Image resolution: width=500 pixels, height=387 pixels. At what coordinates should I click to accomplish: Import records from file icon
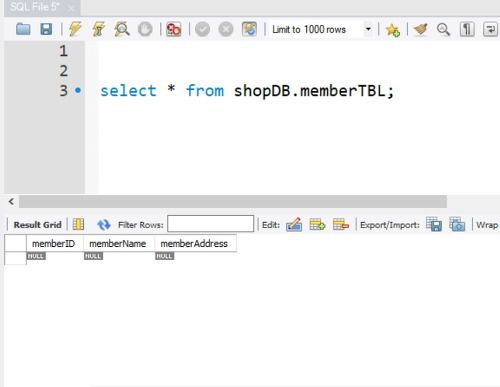click(457, 224)
